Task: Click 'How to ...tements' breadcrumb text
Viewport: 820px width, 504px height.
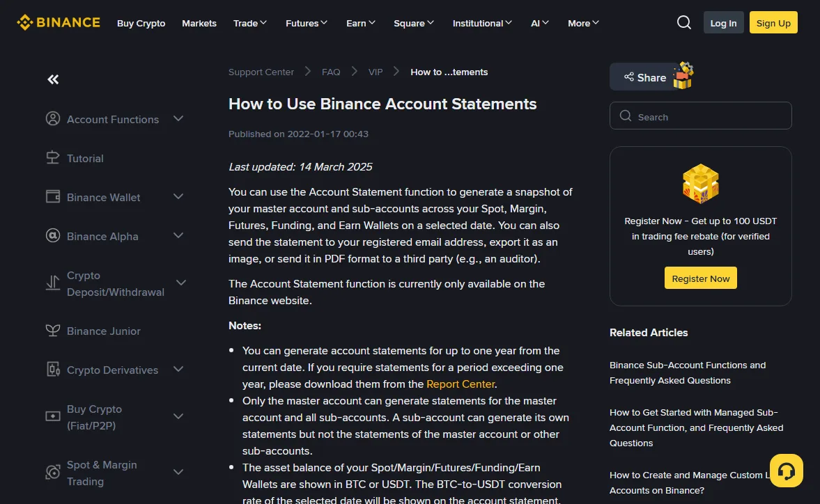Action: click(449, 72)
